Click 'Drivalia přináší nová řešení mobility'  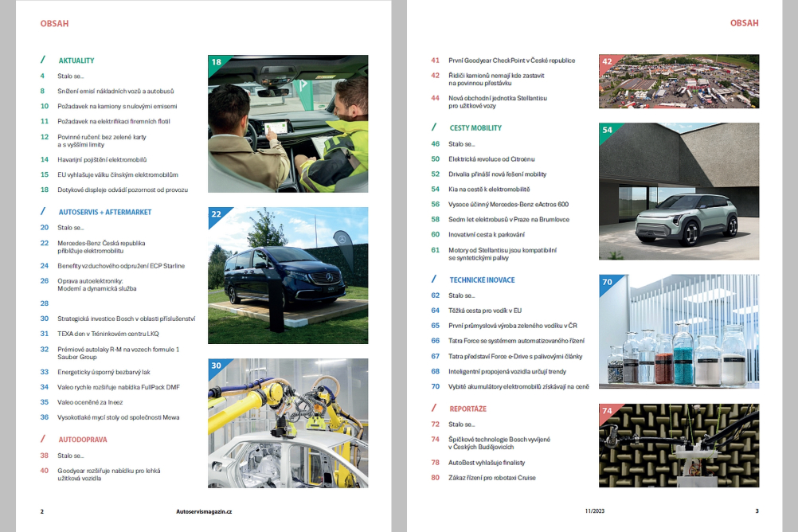[497, 174]
